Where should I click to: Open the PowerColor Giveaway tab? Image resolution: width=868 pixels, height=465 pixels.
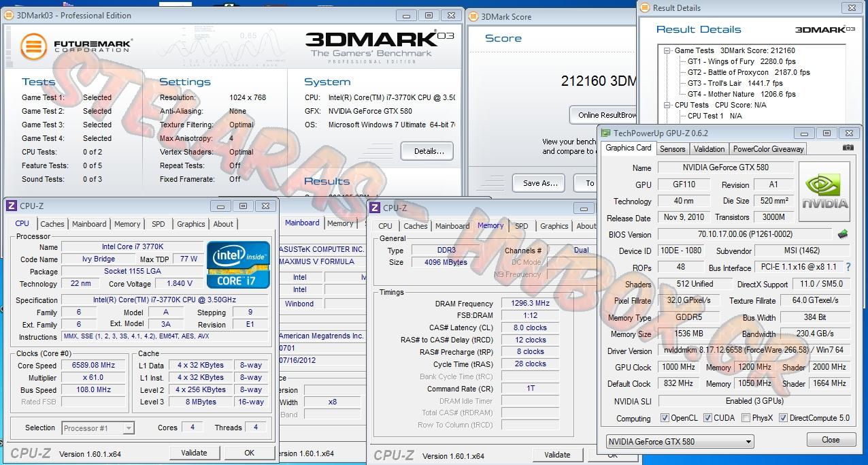768,149
